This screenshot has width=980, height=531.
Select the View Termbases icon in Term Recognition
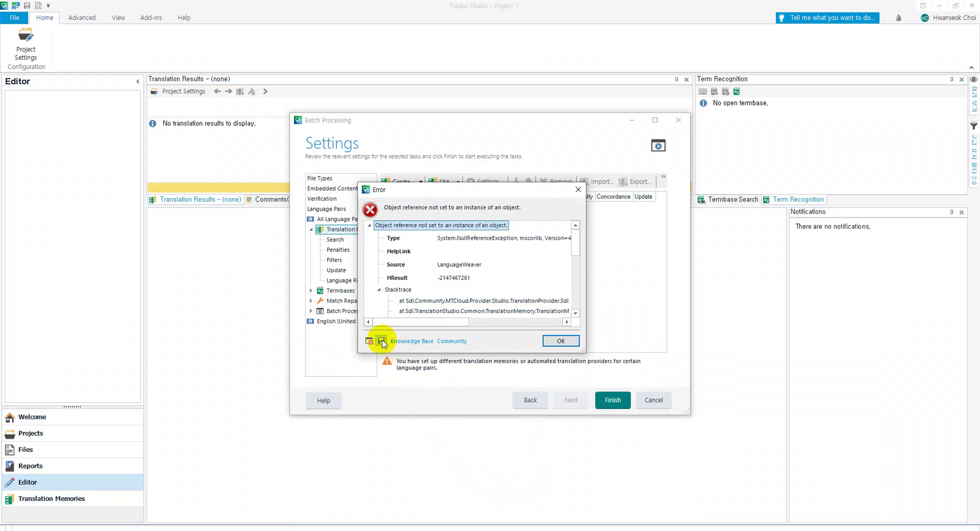tap(703, 91)
